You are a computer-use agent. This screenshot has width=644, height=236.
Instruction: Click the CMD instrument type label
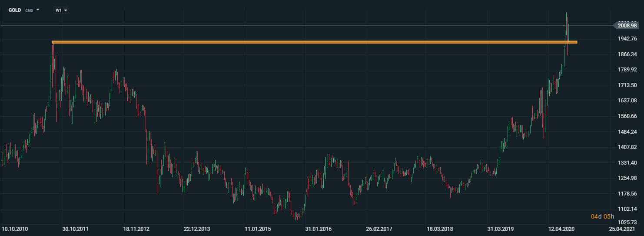click(28, 10)
